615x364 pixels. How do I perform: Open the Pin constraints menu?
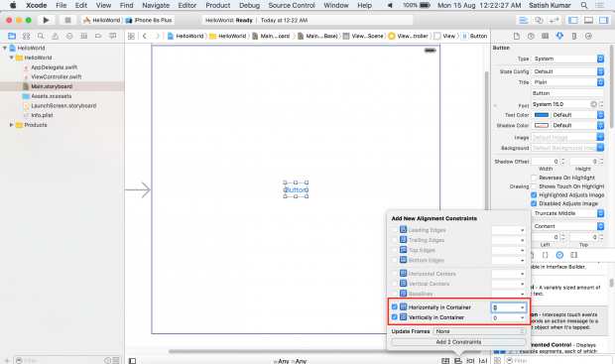[470, 361]
